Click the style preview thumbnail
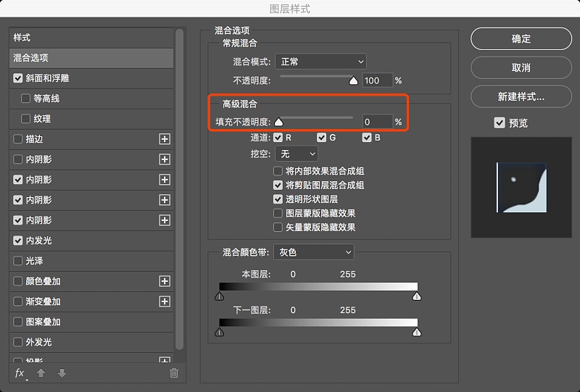This screenshot has width=580, height=392. click(521, 187)
